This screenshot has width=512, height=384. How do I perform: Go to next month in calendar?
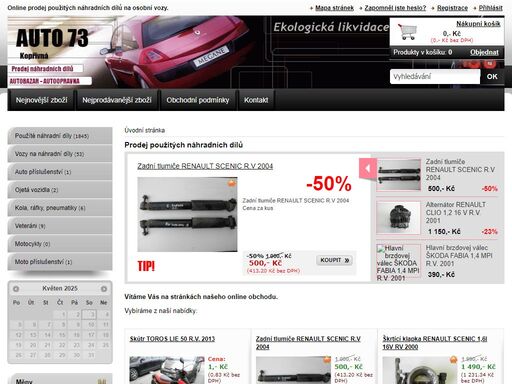(x=104, y=289)
